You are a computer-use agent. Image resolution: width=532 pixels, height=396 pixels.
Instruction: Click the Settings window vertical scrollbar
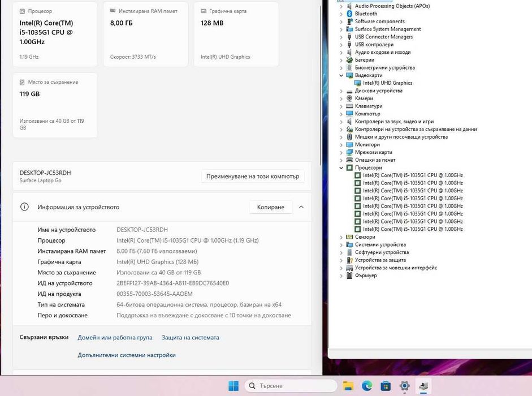click(x=321, y=85)
